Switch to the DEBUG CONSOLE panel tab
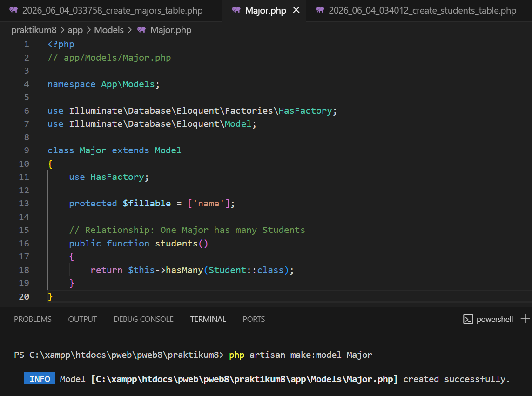532x396 pixels. tap(143, 319)
